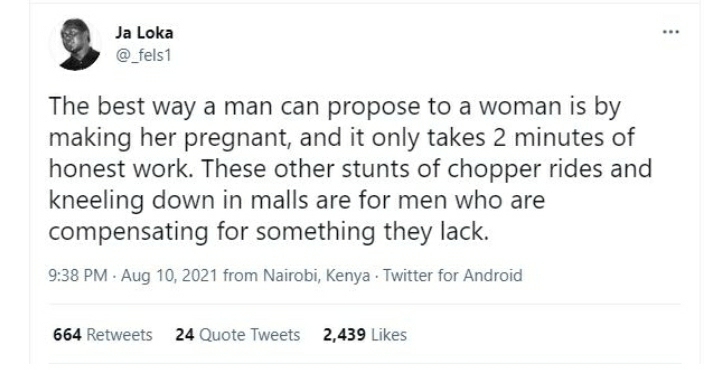View the 664 Retweets list
The width and height of the screenshot is (711, 370).
(x=102, y=335)
